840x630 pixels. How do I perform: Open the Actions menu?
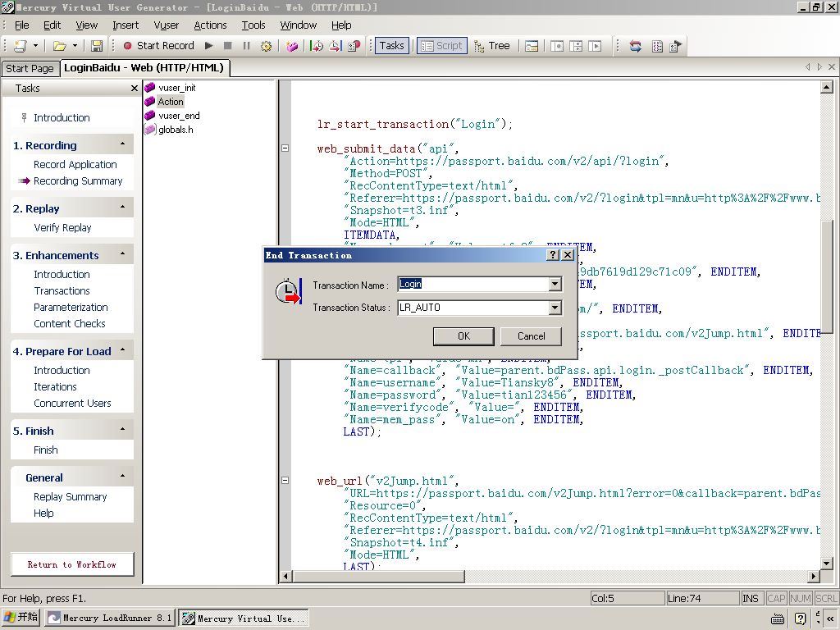pos(210,25)
